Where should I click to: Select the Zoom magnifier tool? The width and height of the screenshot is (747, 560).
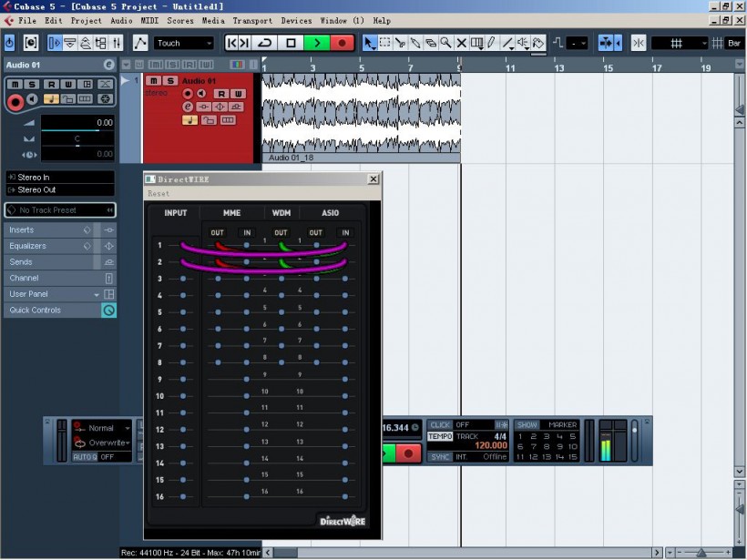click(445, 43)
